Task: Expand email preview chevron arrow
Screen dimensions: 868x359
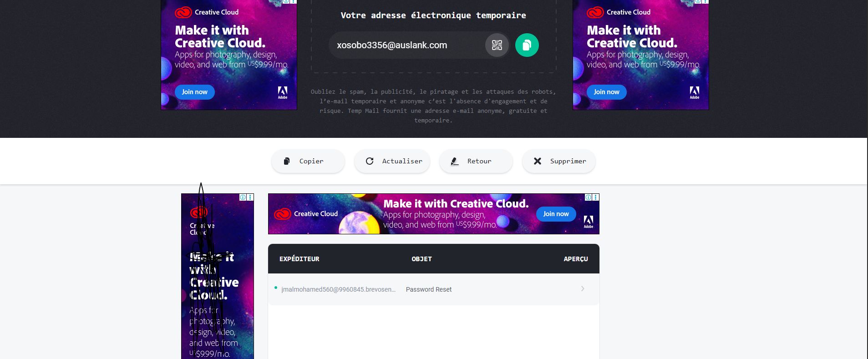Action: (x=583, y=289)
